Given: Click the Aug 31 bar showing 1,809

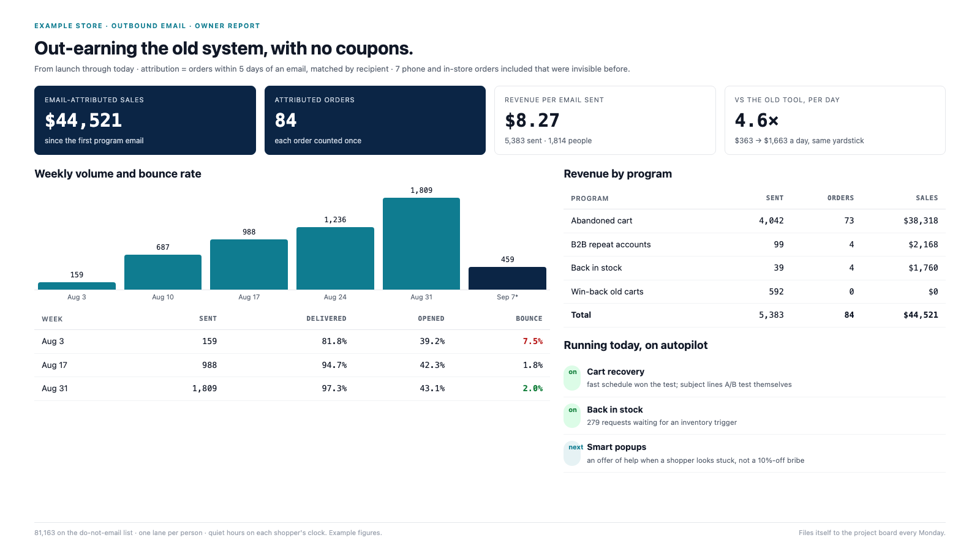Looking at the screenshot, I should (x=421, y=244).
